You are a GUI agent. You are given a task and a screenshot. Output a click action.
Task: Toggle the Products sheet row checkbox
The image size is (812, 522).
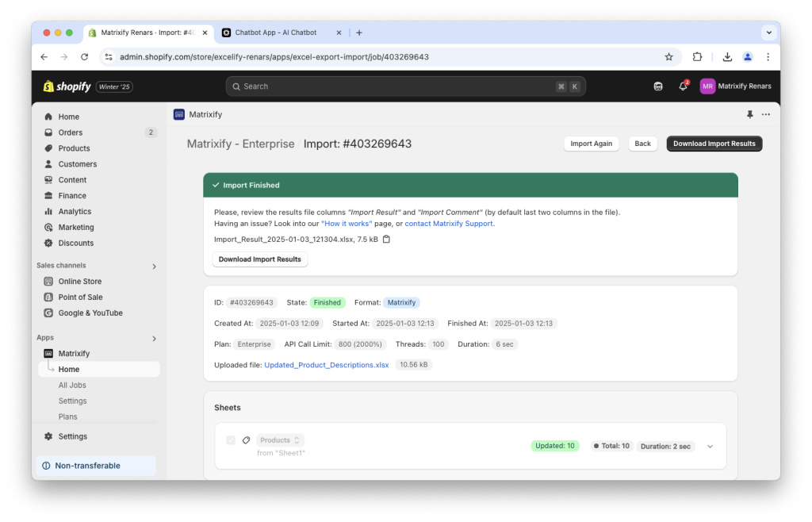tap(231, 439)
